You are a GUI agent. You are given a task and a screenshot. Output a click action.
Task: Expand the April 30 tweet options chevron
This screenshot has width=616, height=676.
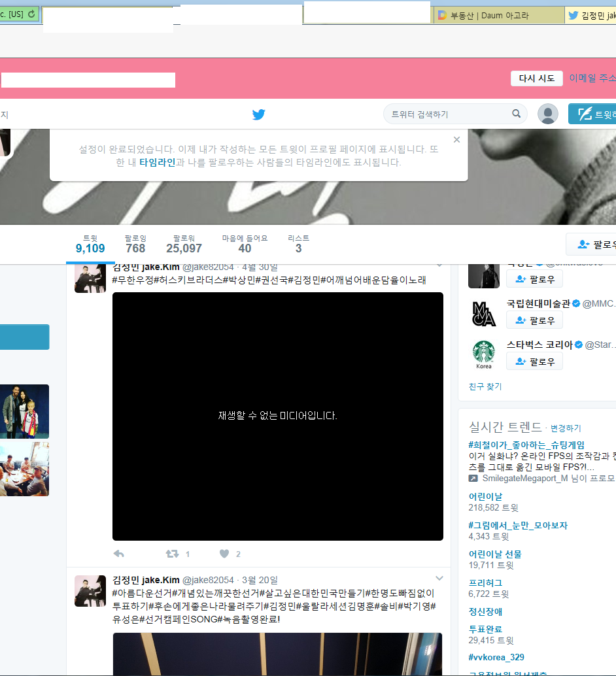click(x=439, y=265)
